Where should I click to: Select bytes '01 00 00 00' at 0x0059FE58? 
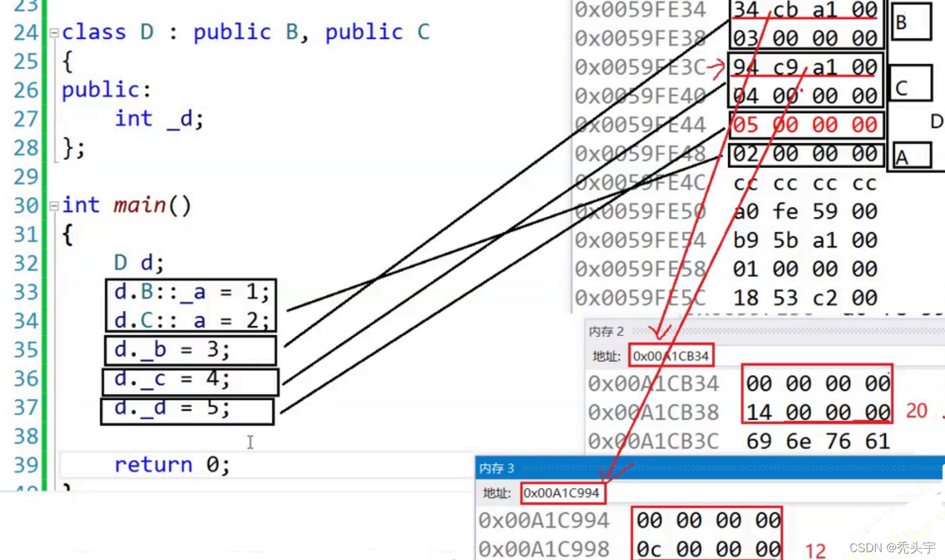[805, 269]
